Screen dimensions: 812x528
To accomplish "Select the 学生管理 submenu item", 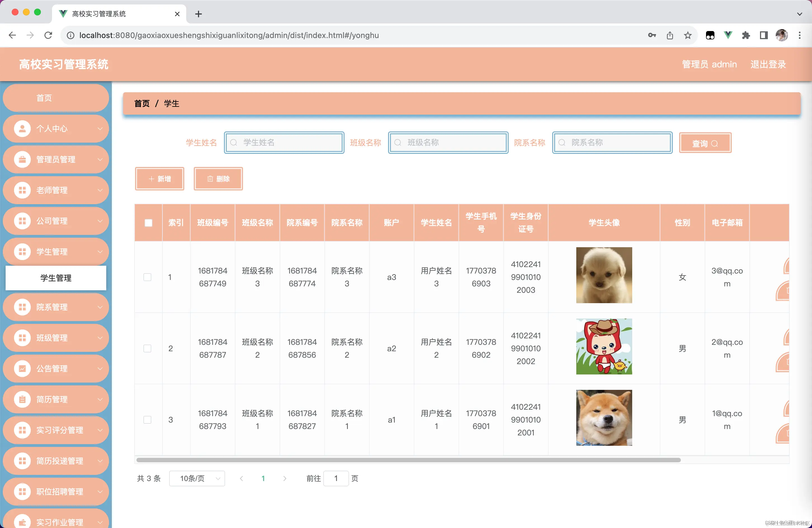I will (56, 278).
